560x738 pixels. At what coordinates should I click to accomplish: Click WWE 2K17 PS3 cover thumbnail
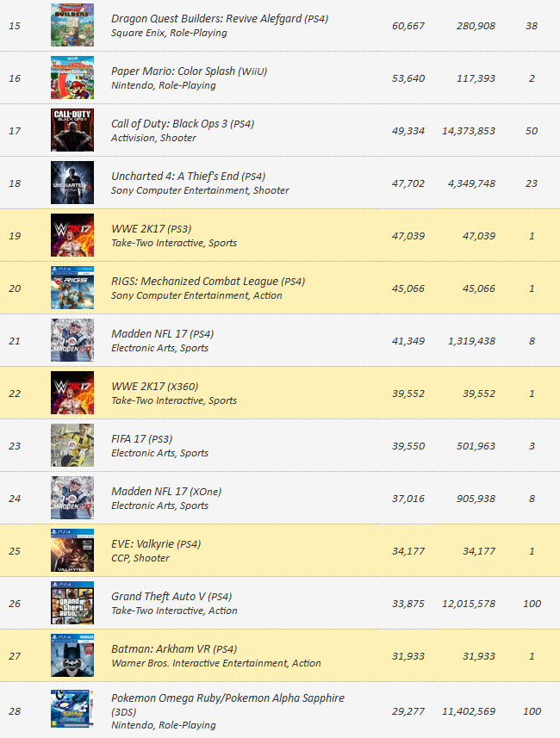point(72,235)
